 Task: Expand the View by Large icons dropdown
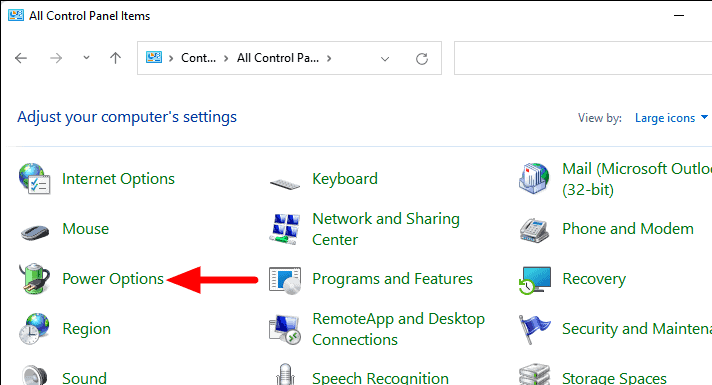click(671, 118)
